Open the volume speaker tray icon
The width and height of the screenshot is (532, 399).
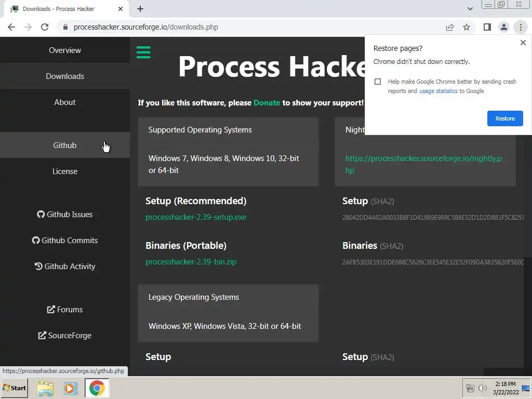[x=482, y=388]
